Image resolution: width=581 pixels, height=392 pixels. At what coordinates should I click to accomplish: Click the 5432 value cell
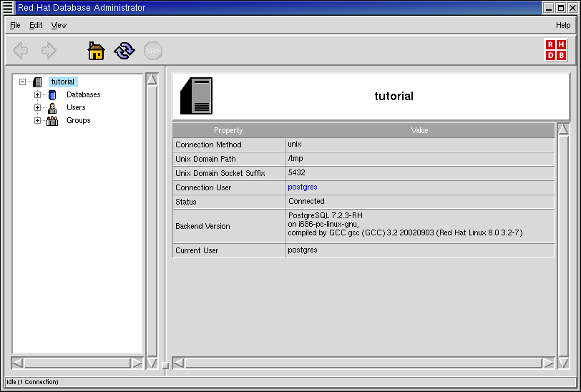420,173
